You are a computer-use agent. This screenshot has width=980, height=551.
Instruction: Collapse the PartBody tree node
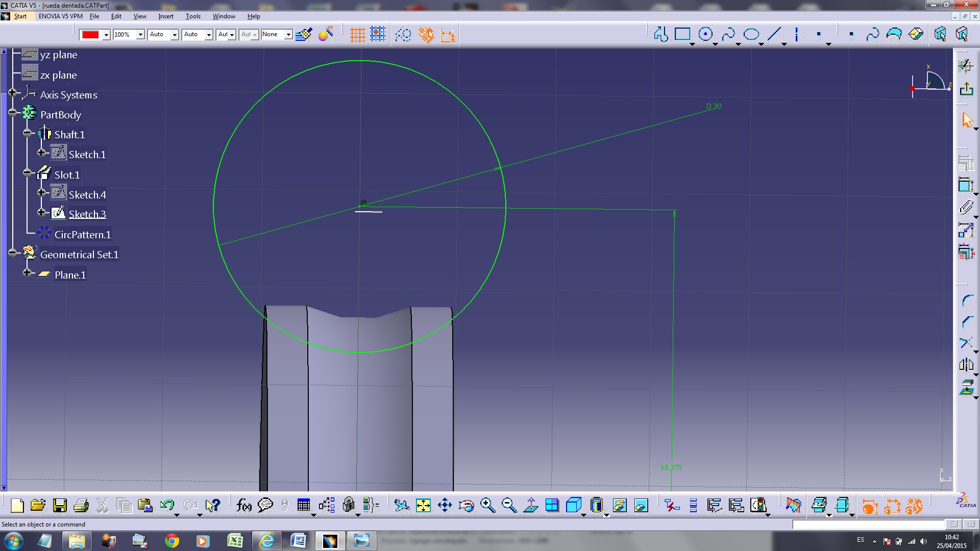[x=13, y=112]
